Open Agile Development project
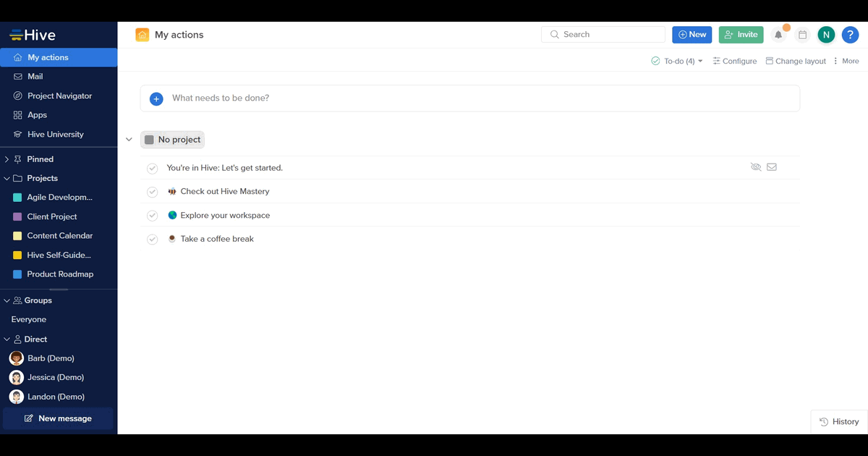Image resolution: width=868 pixels, height=456 pixels. [59, 197]
